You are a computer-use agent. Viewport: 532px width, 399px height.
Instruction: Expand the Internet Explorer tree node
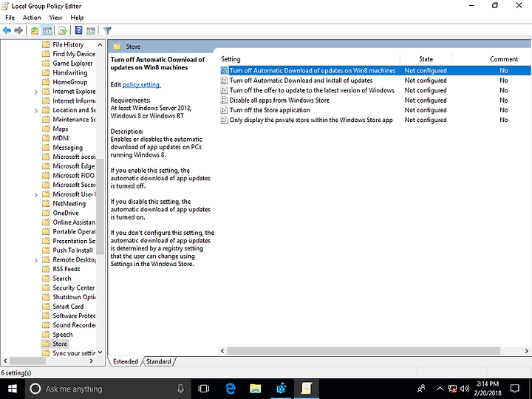(36, 92)
